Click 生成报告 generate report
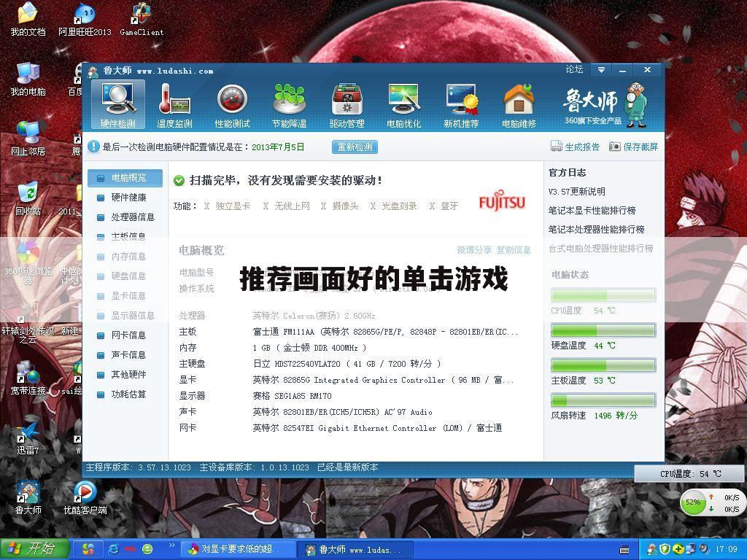The image size is (747, 560). coord(575,147)
